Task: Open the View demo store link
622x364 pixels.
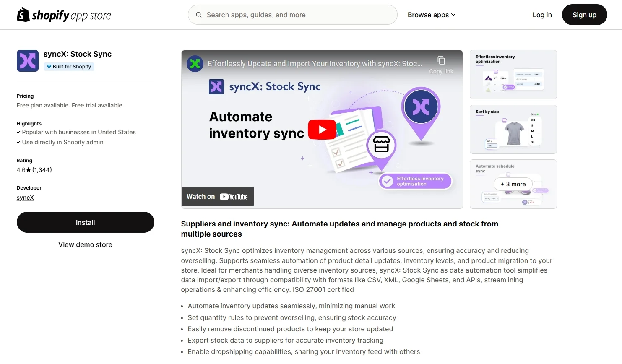Action: tap(85, 245)
